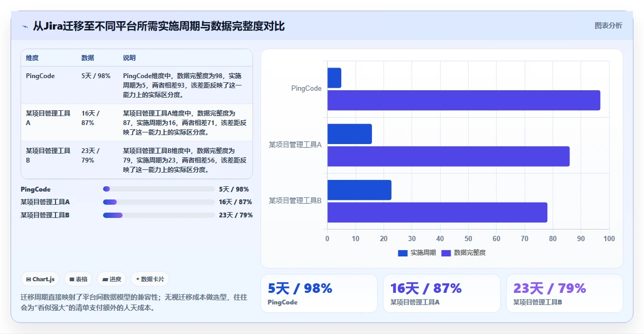This screenshot has width=644, height=334.
Task: Click the PingCode cell in the table
Action: point(40,76)
